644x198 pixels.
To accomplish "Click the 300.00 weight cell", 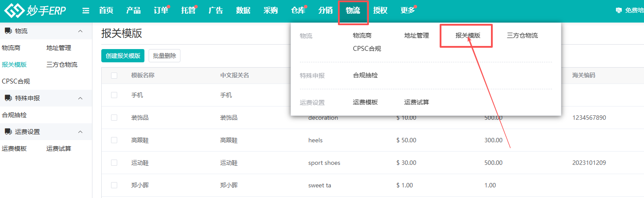I will [x=494, y=140].
